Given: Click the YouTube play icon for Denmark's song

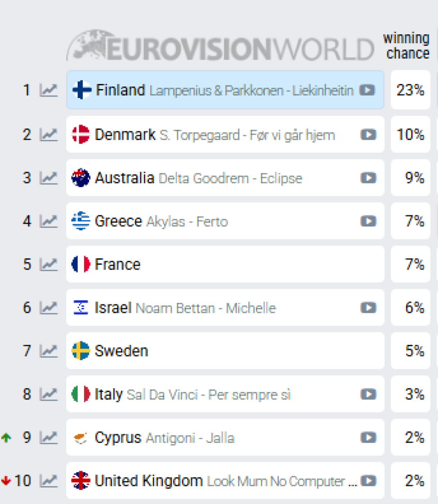Looking at the screenshot, I should pos(367,134).
